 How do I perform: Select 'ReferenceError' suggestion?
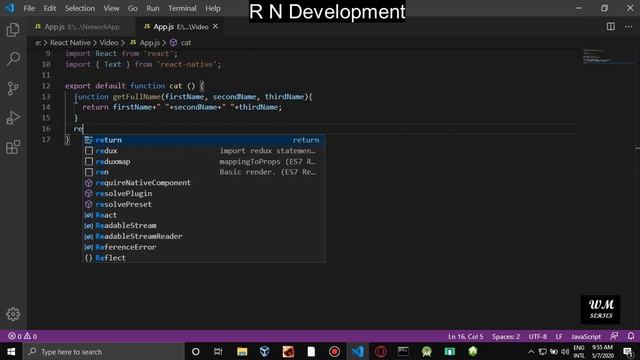[x=204, y=247]
